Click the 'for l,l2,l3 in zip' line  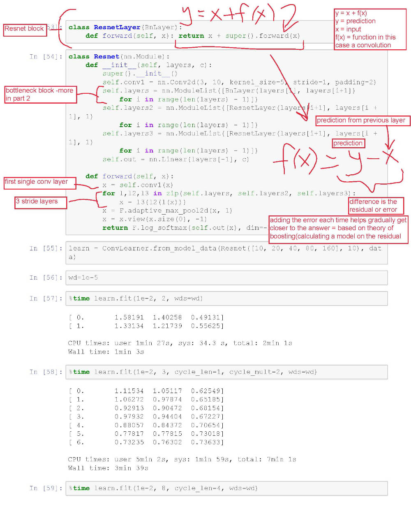coord(229,193)
